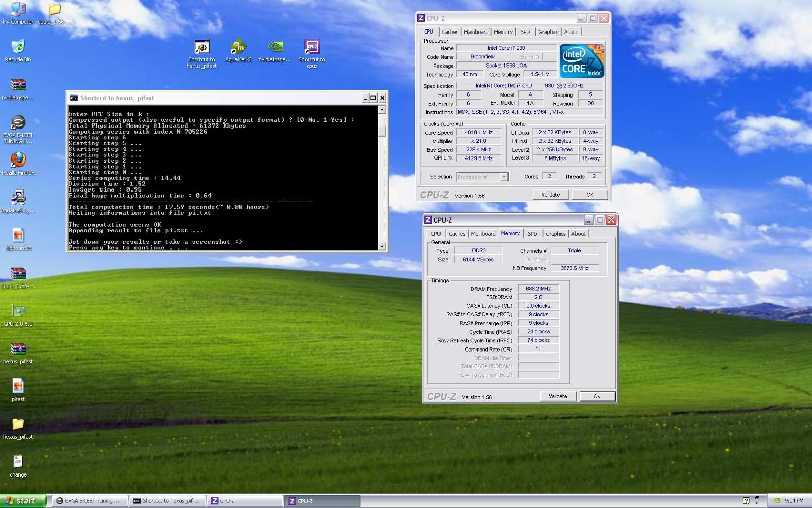Click the Intel Core i7 logo in CPU-Z
The width and height of the screenshot is (812, 508).
pos(582,61)
